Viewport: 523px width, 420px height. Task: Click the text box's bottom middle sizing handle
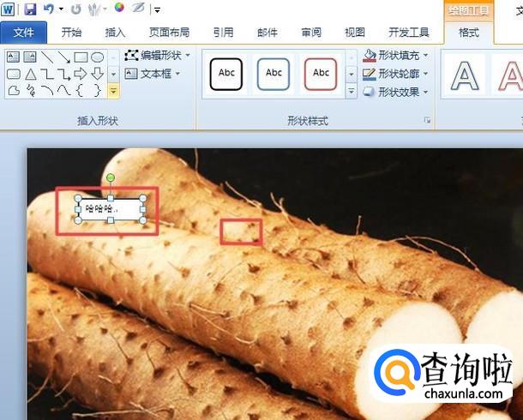point(111,220)
